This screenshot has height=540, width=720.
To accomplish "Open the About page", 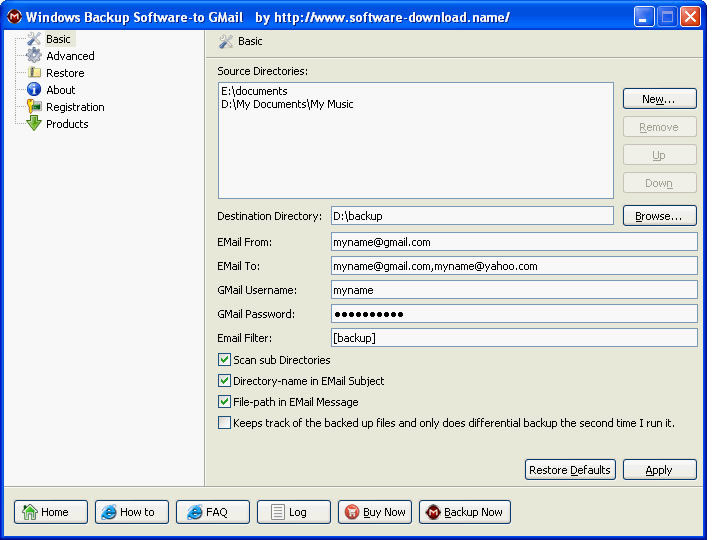I will coord(61,90).
